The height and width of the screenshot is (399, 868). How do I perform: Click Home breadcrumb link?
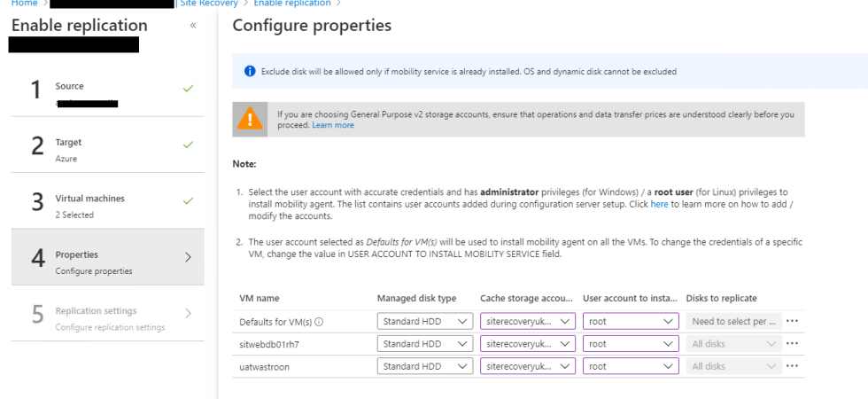25,4
